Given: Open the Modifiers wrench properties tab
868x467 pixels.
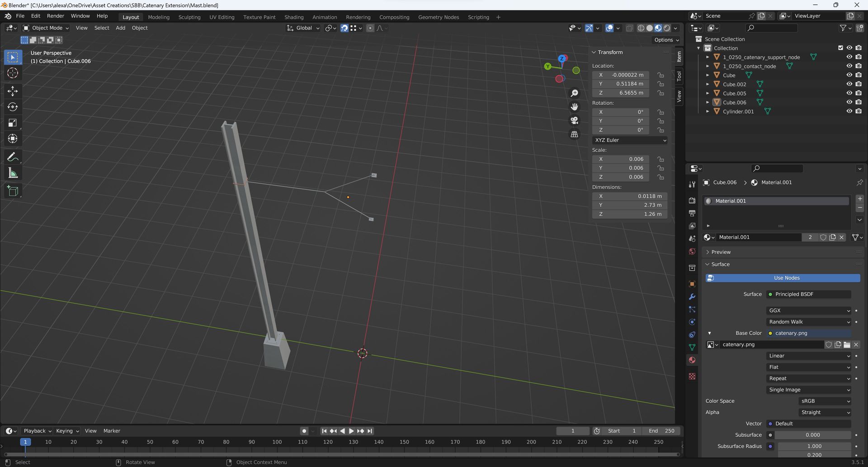Looking at the screenshot, I should tap(692, 297).
